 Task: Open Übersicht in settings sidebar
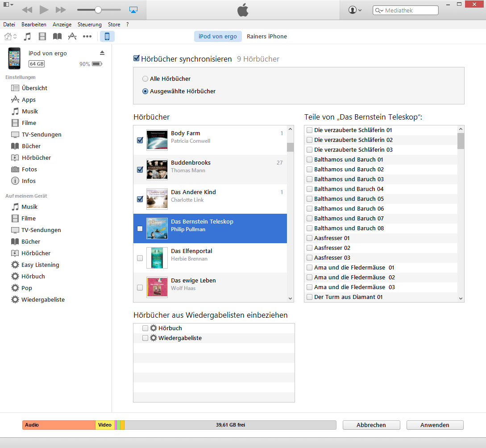pos(29,88)
